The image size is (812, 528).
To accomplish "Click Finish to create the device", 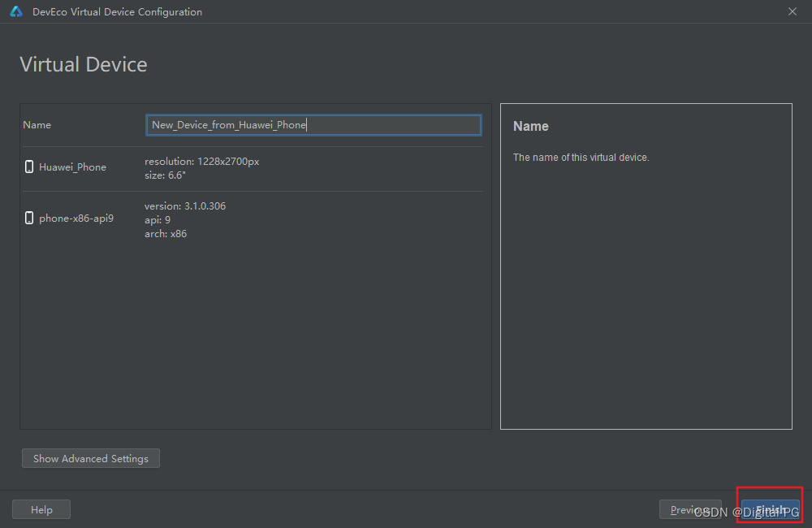I will (x=770, y=510).
